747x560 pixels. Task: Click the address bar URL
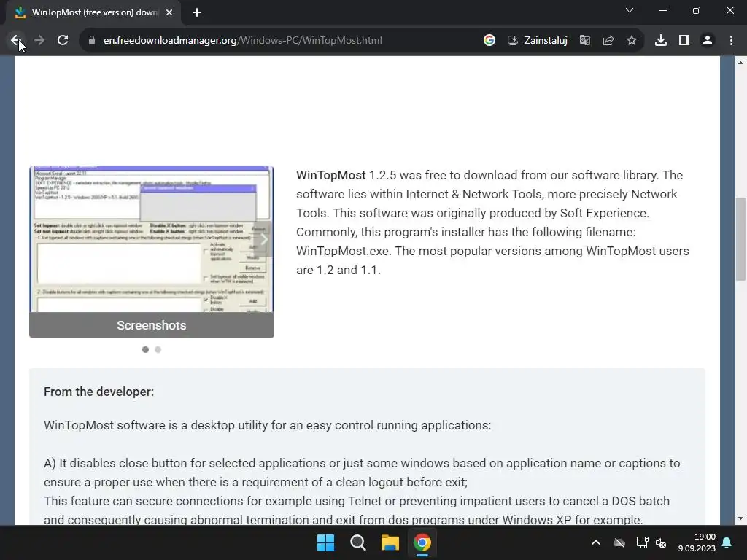pyautogui.click(x=242, y=41)
